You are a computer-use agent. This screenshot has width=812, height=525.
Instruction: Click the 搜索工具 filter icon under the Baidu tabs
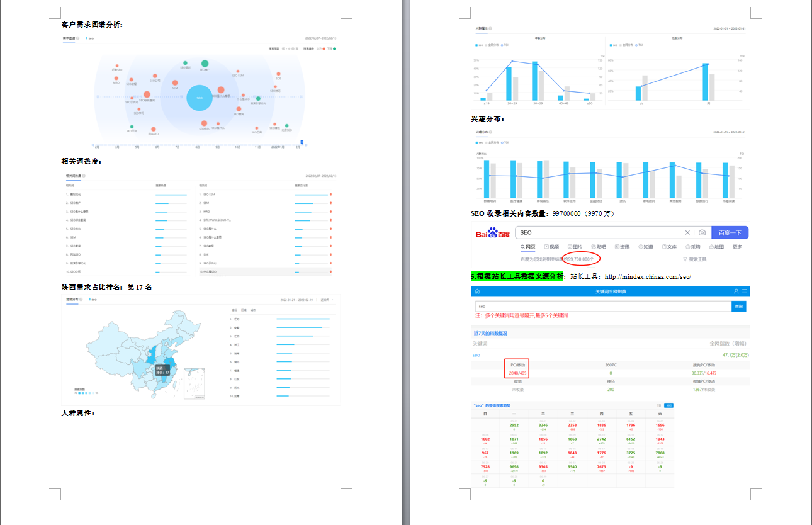[685, 259]
